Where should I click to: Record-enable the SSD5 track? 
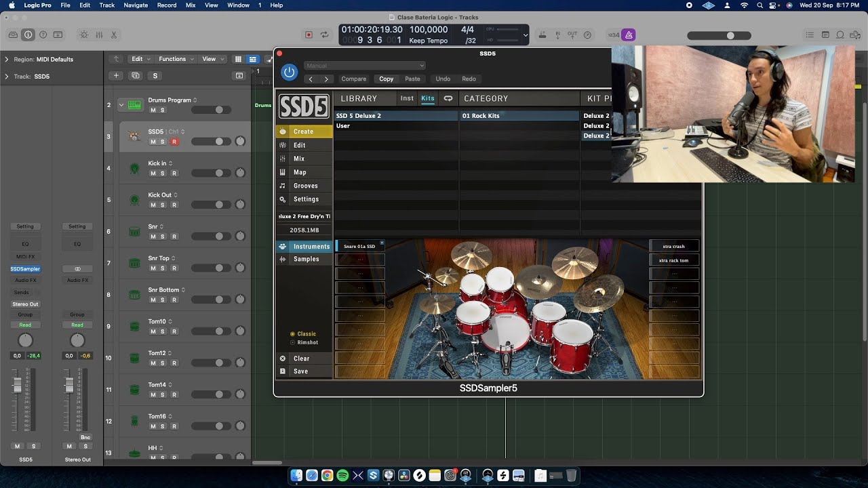click(x=174, y=142)
